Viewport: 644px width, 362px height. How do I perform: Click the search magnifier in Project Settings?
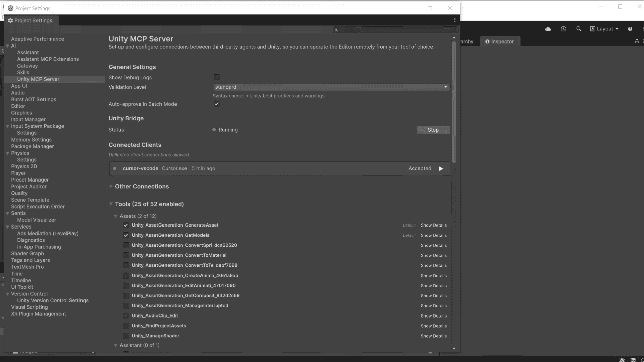tap(336, 30)
